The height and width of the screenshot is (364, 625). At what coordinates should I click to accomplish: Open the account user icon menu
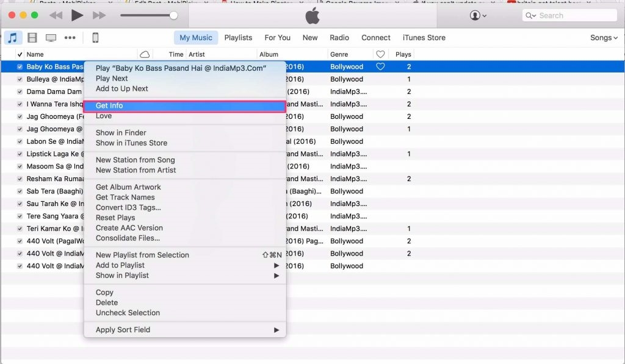[477, 15]
